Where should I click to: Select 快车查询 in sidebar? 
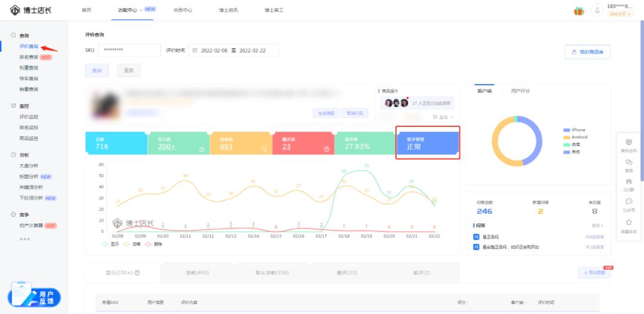click(x=29, y=79)
